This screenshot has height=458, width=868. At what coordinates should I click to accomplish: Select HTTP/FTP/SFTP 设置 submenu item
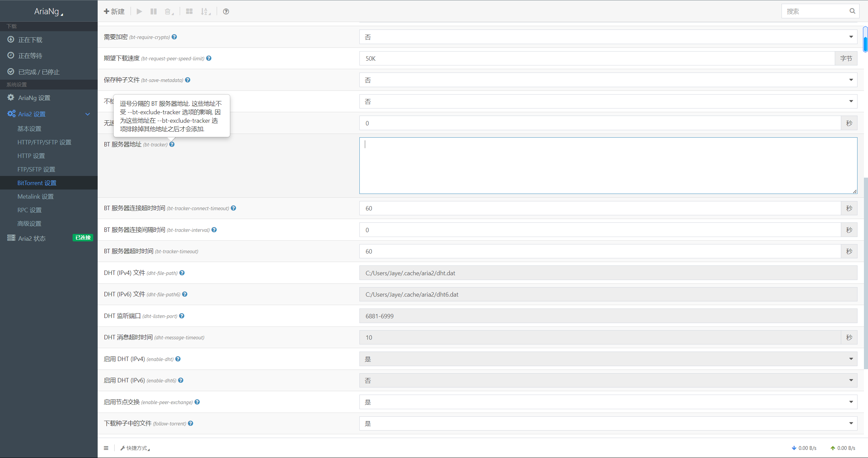click(x=49, y=142)
